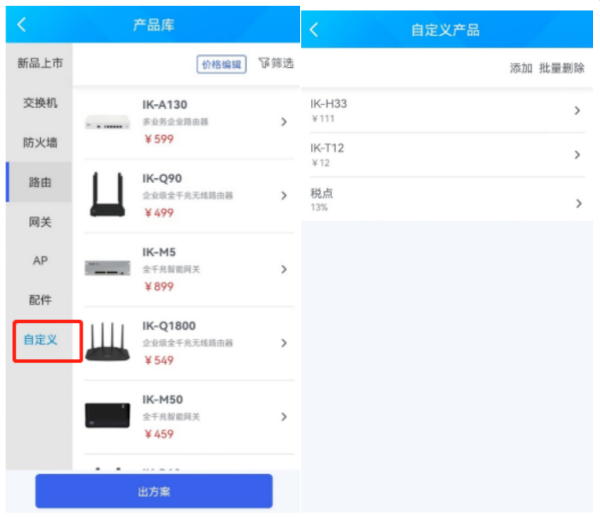Click the 自定义产品 title
Viewport: 600px width, 517px height.
[445, 30]
